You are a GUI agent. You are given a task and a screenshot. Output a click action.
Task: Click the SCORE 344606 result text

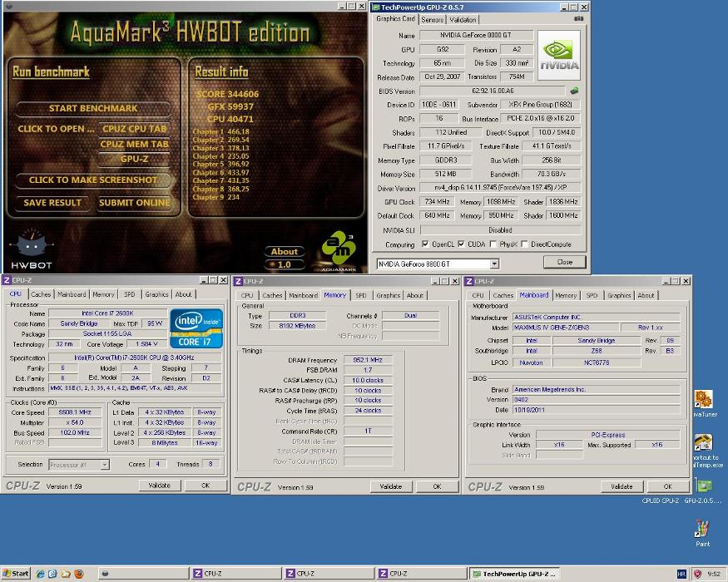point(227,94)
